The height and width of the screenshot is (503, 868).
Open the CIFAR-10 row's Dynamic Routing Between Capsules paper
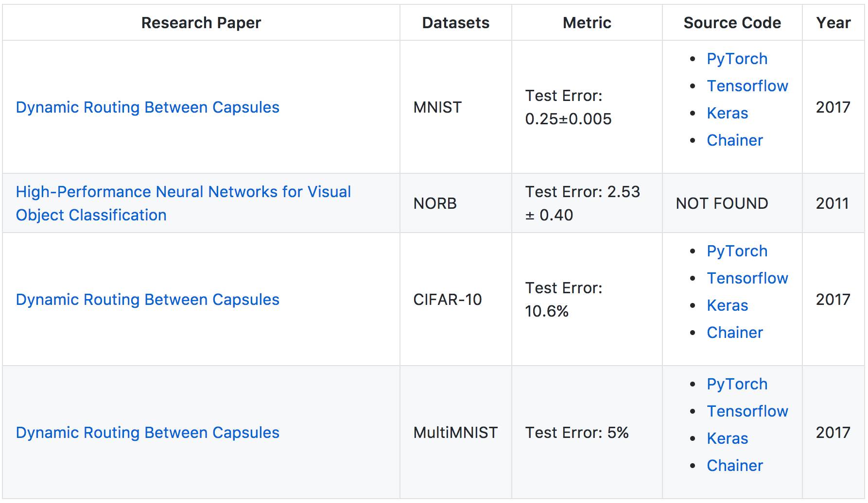147,300
